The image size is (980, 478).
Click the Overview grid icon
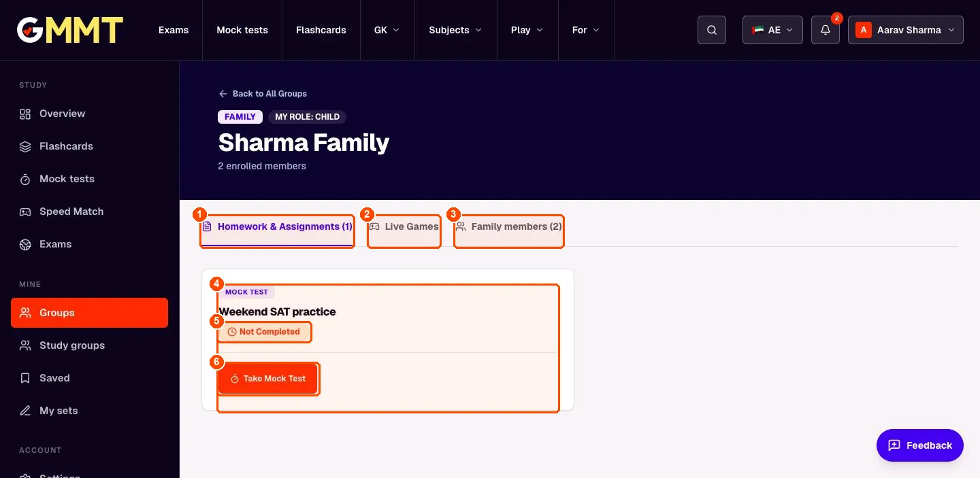25,114
